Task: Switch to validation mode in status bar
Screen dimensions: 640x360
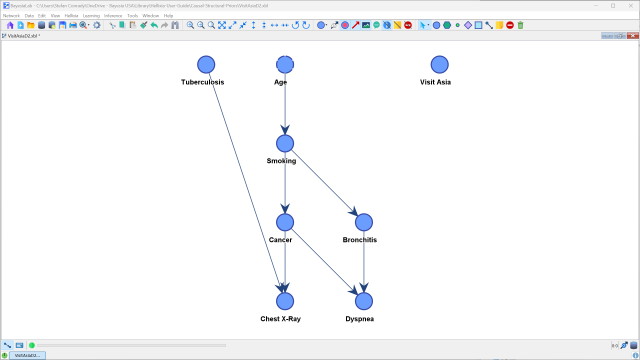Action: tap(19, 345)
